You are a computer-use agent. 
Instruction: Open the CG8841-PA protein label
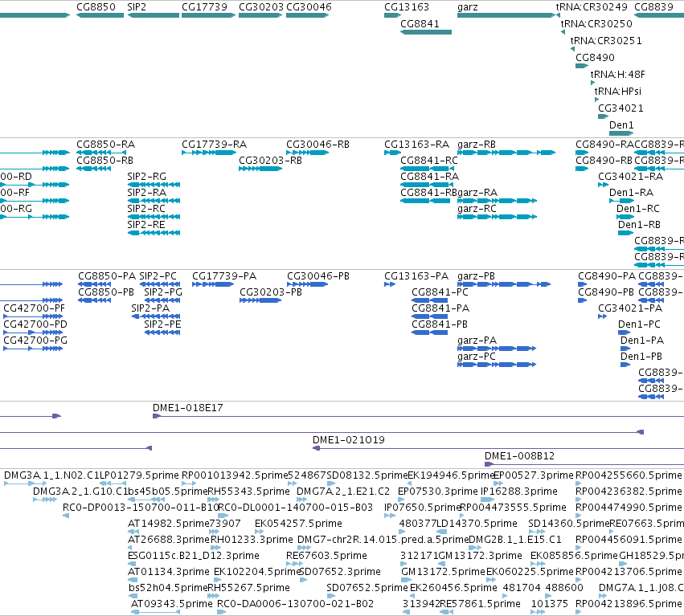[x=440, y=308]
